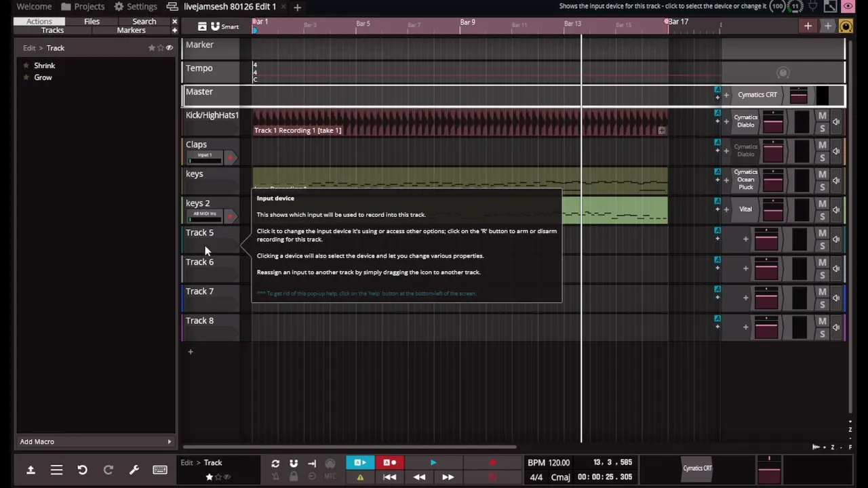Toggle hidden-actions eye in Actions panel header
This screenshot has width=868, height=488.
170,48
